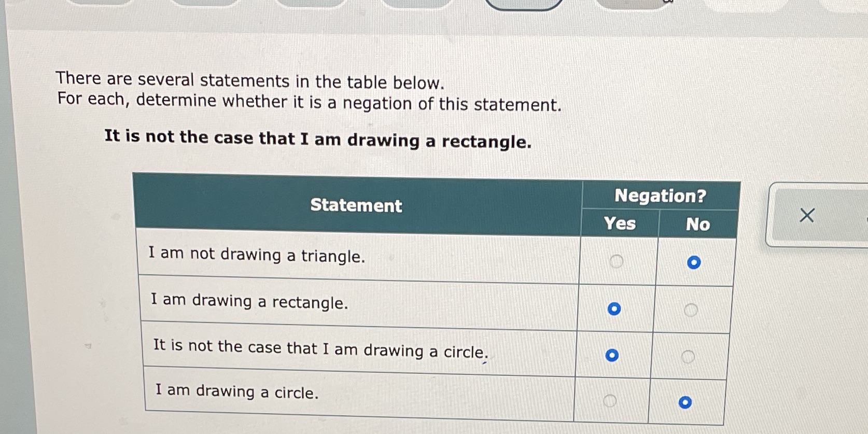Select No for 'I am not drawing a triangle'
Screen dimensions: 868x434
695,263
